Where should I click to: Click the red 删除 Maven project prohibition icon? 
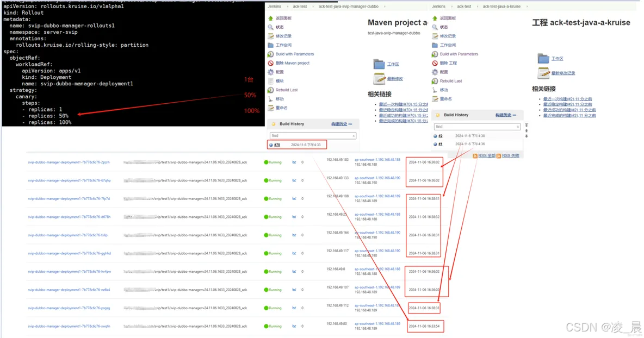271,63
